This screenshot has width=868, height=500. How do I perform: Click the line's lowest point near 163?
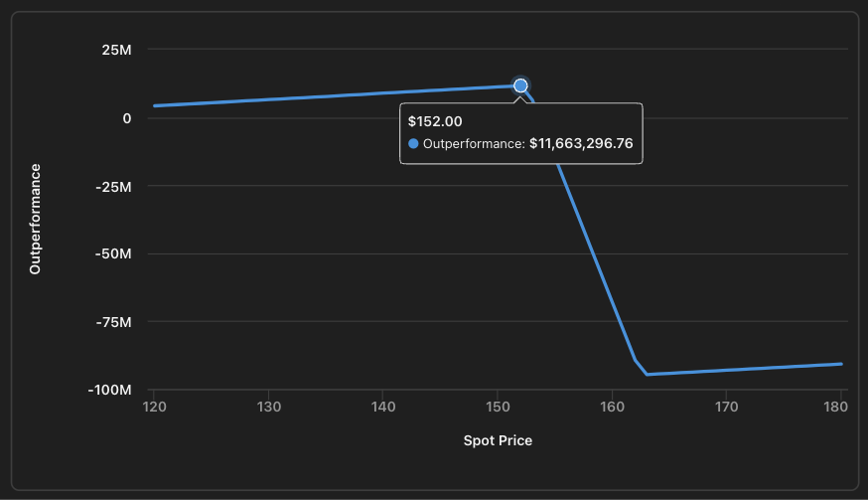[647, 374]
